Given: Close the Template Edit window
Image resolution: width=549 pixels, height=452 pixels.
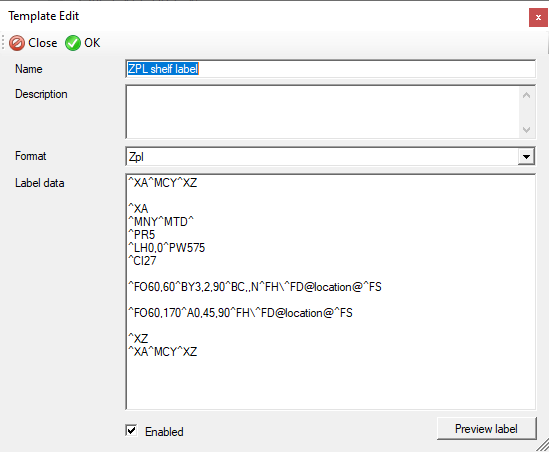Looking at the screenshot, I should click(538, 18).
